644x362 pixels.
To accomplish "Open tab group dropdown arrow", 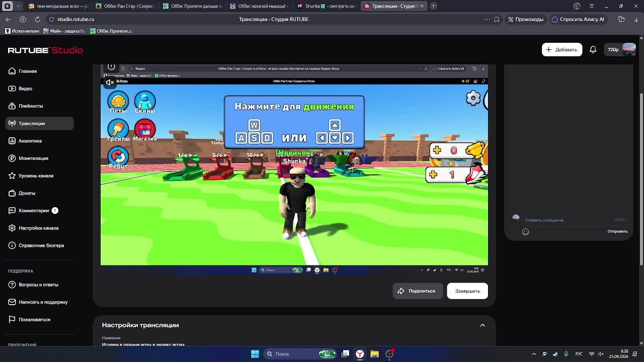I will coord(18,6).
